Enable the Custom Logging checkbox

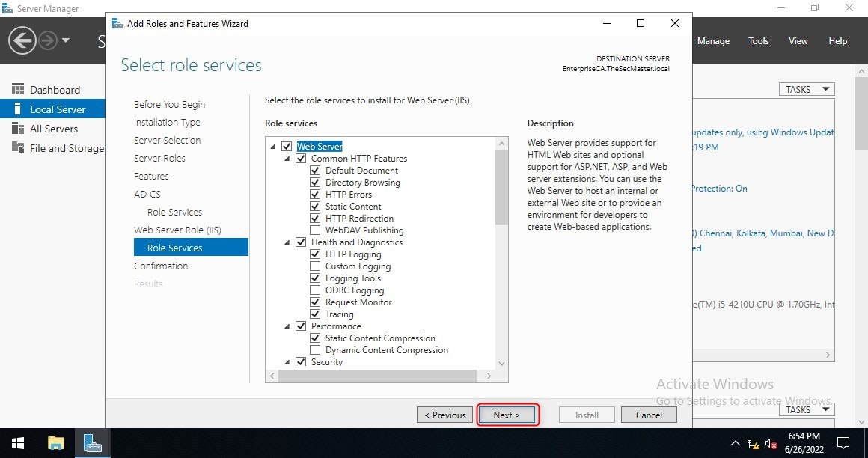click(315, 266)
